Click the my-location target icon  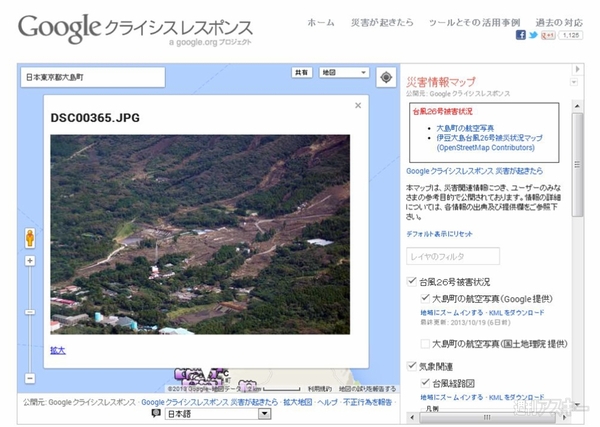pos(386,77)
